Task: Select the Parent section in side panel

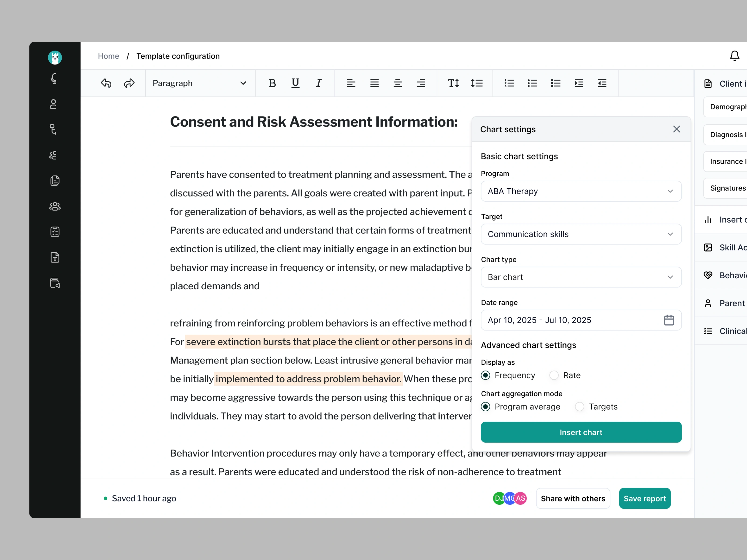Action: click(721, 303)
